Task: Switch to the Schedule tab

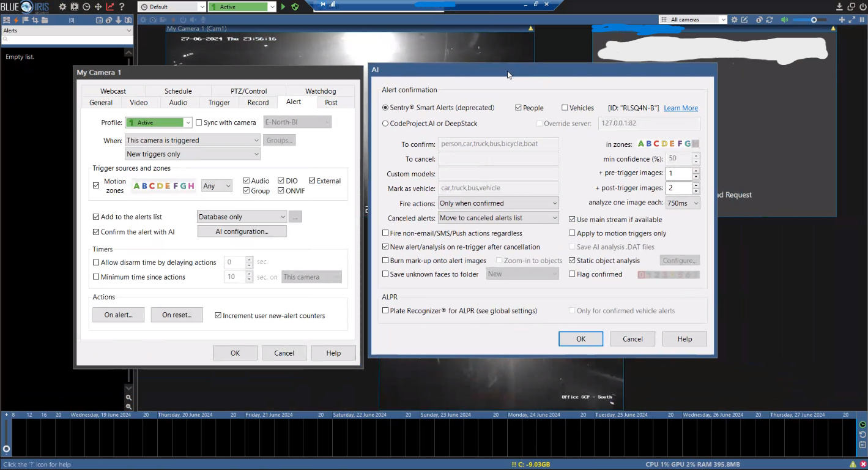Action: [x=178, y=91]
